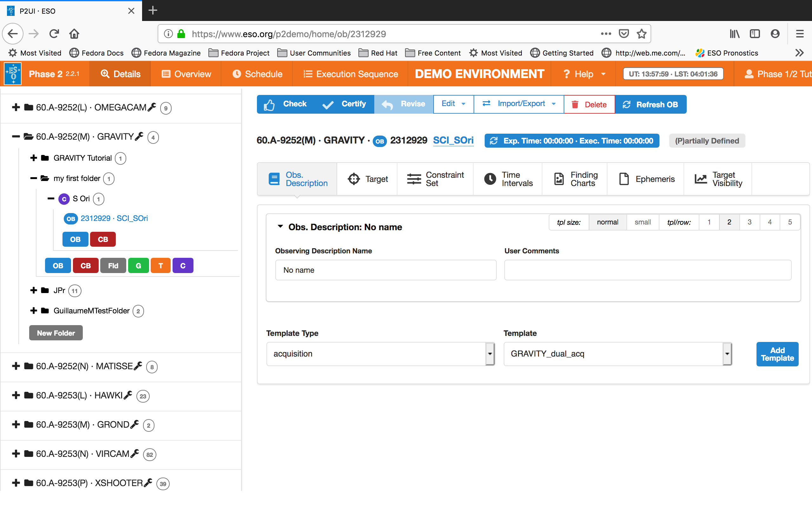Open new browser tab with plus icon
This screenshot has width=812, height=508.
pyautogui.click(x=153, y=10)
